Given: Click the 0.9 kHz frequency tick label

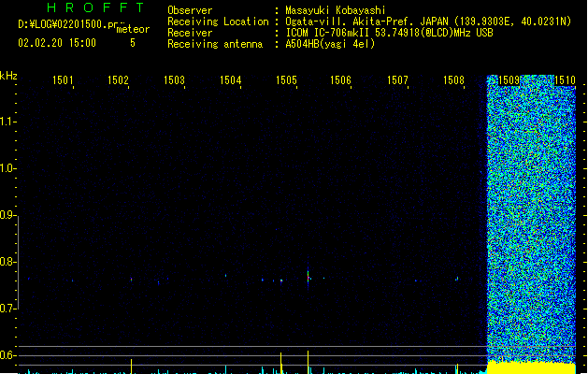Looking at the screenshot, I should click(7, 215).
